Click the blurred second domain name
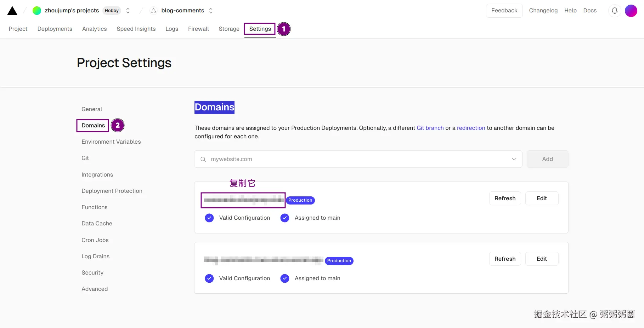 pyautogui.click(x=263, y=261)
